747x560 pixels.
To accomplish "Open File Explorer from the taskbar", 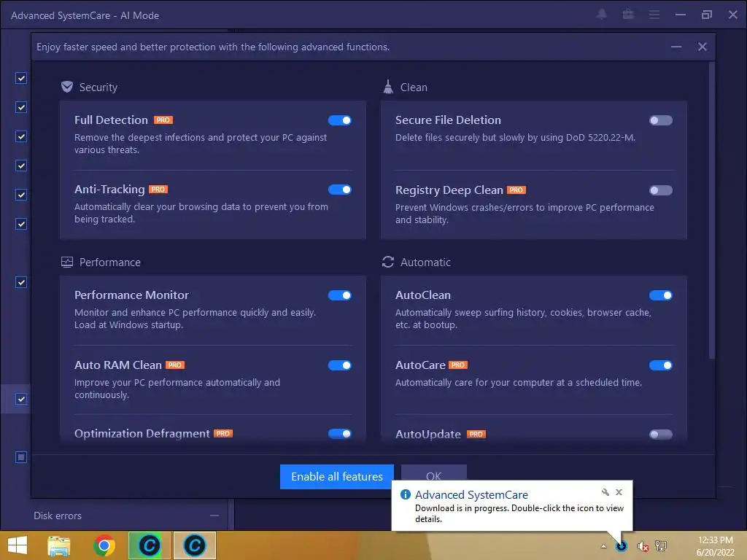I will click(x=59, y=545).
